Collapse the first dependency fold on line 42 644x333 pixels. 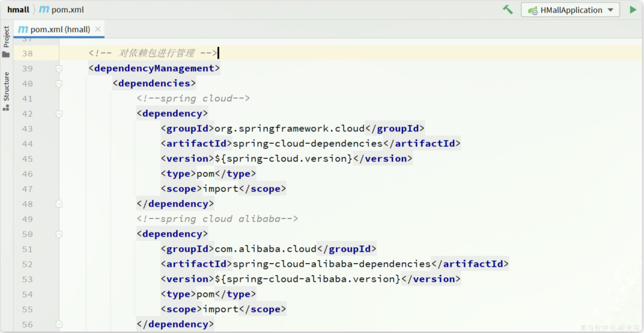pyautogui.click(x=59, y=114)
